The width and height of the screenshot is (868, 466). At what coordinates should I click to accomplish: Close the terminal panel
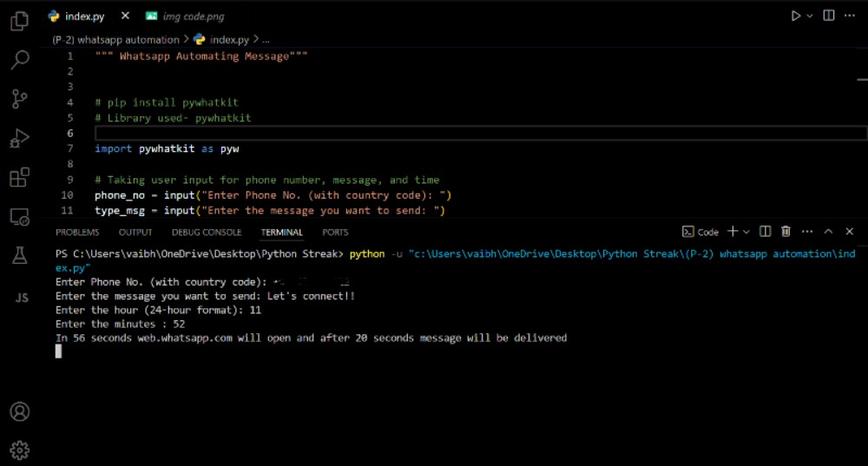tap(849, 232)
